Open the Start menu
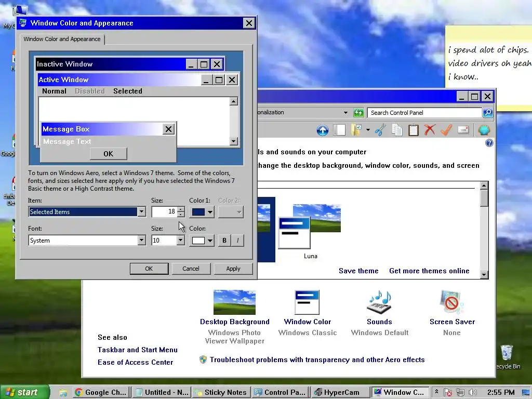Viewport: 532px width, 399px height. click(x=24, y=393)
